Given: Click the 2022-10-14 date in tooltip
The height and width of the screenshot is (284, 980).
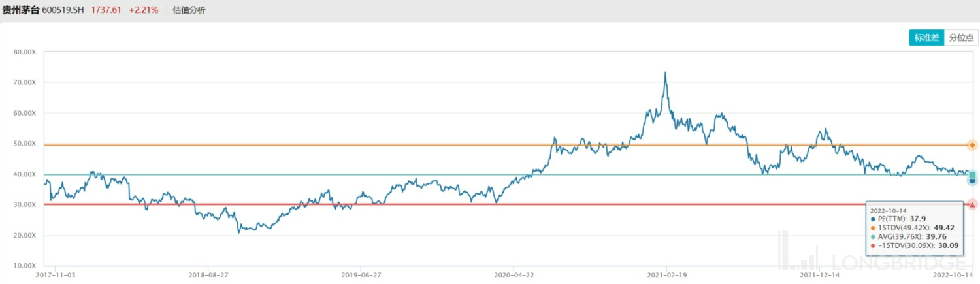Looking at the screenshot, I should coord(887,210).
